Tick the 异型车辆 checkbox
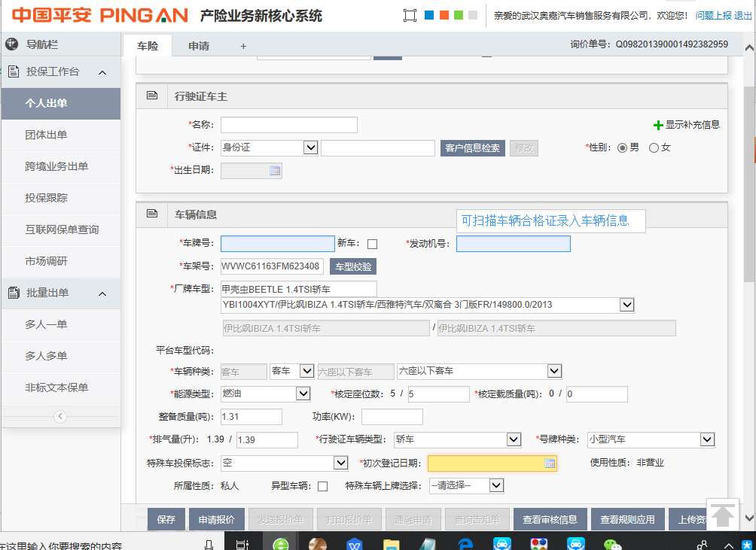 (x=322, y=486)
